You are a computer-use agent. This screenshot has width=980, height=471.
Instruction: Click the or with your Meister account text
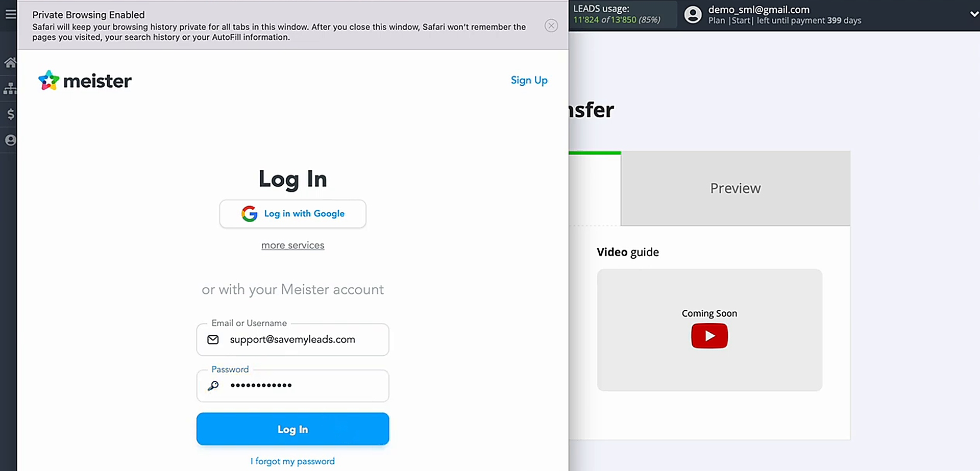pos(292,289)
